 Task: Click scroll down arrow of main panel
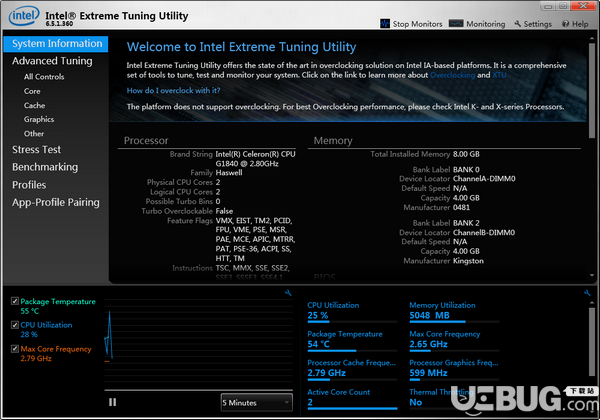click(592, 275)
